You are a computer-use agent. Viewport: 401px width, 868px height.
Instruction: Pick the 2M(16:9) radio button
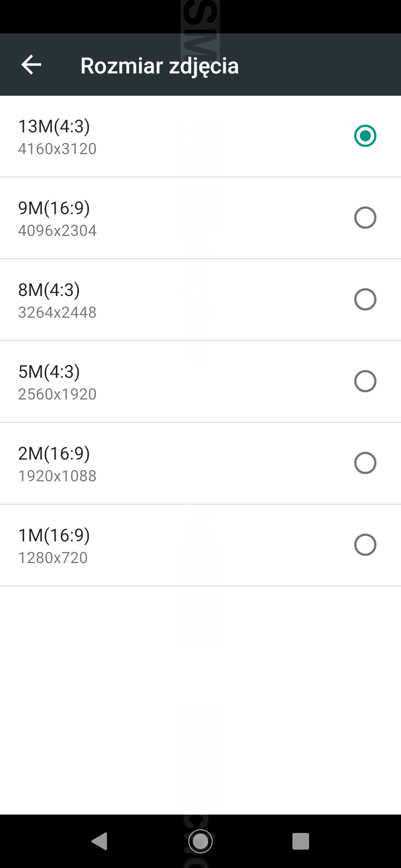point(365,463)
